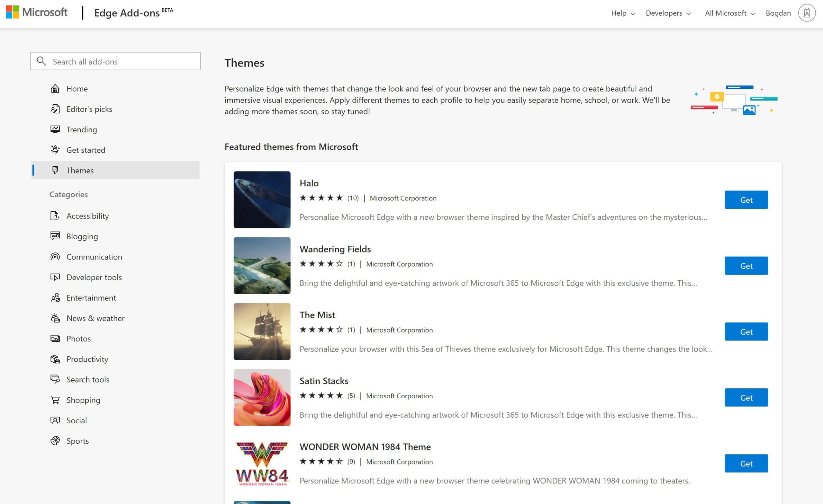Open the Satin Stacks title
This screenshot has width=823, height=504.
(x=324, y=381)
